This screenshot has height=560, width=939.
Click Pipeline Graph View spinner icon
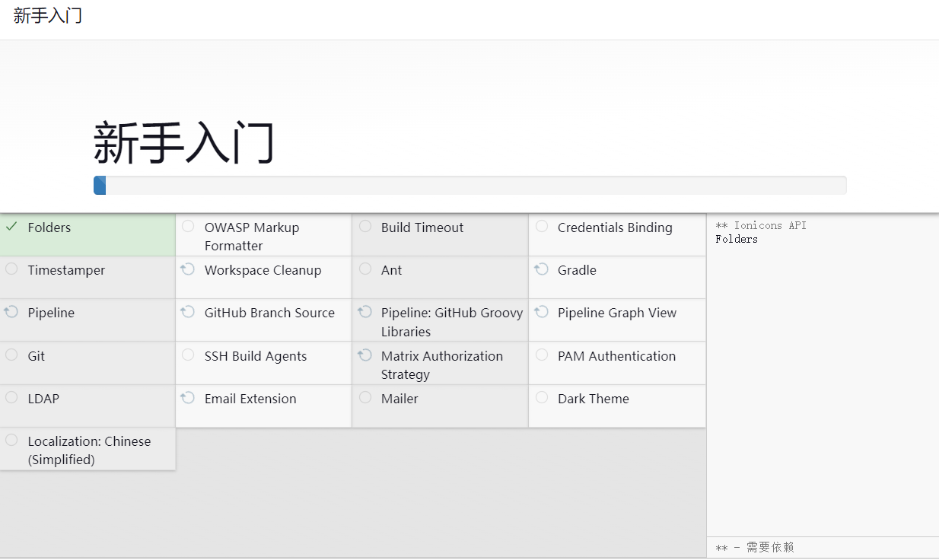pos(541,312)
